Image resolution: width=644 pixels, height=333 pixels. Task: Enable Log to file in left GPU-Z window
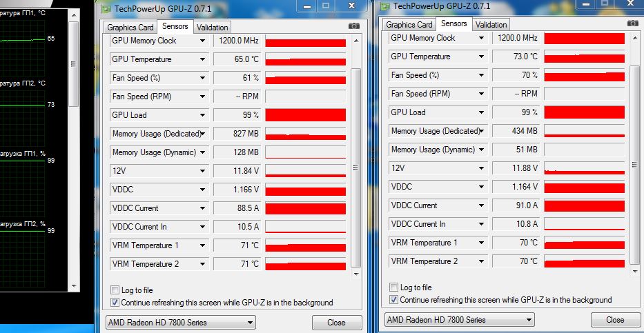pyautogui.click(x=115, y=290)
